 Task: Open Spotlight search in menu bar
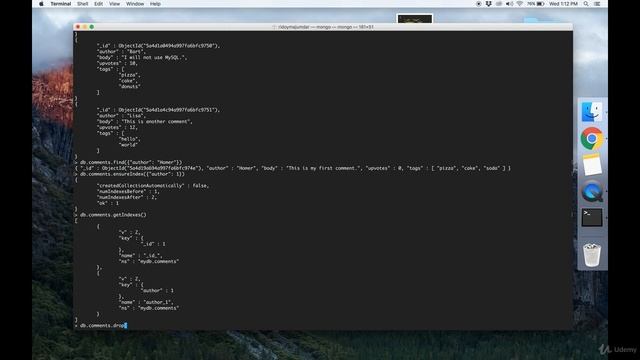pos(586,4)
